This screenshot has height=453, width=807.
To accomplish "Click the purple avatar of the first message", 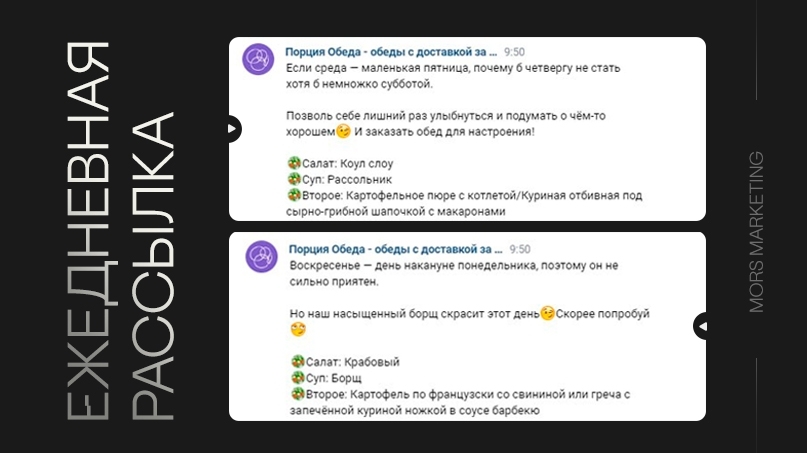I will tap(258, 59).
